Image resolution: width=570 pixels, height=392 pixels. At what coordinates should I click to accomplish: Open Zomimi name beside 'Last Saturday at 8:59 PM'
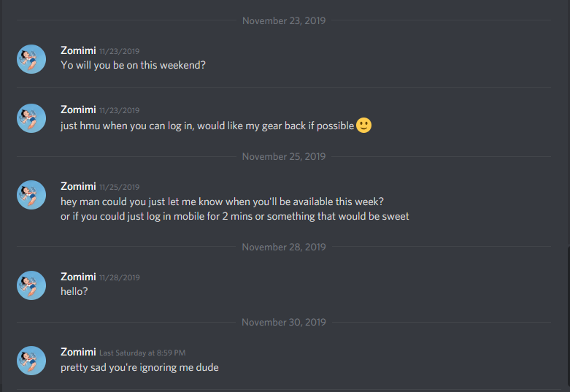[78, 353]
